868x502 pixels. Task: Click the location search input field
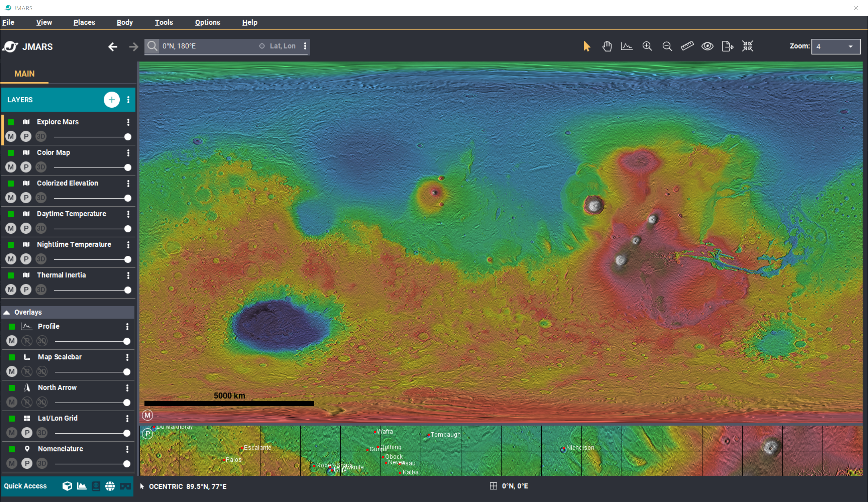tap(208, 46)
